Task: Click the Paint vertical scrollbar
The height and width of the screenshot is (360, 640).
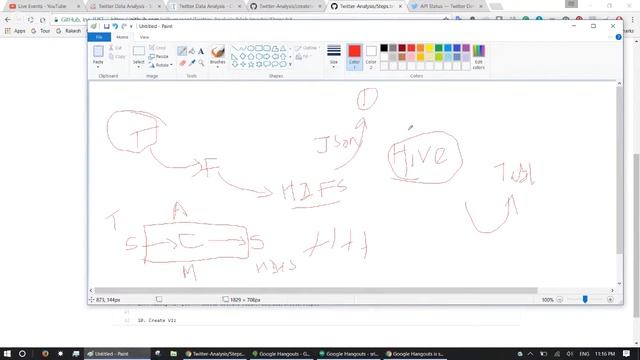Action: pos(620,169)
